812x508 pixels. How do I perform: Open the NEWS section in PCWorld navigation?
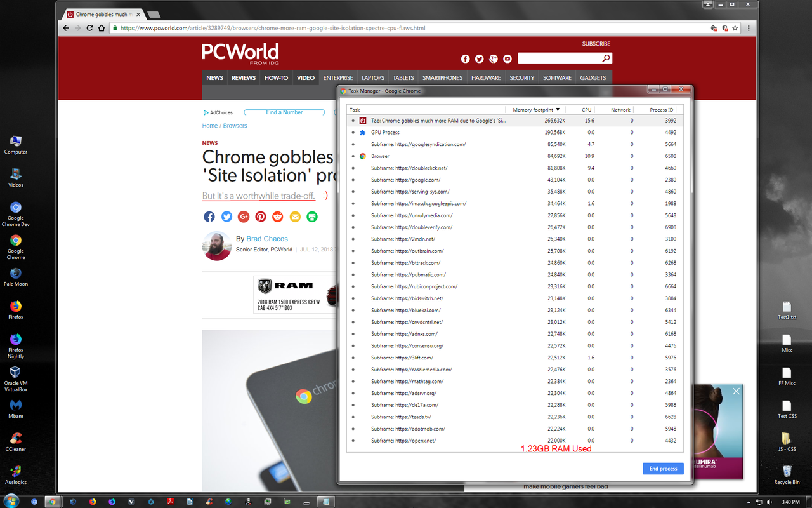pyautogui.click(x=215, y=77)
